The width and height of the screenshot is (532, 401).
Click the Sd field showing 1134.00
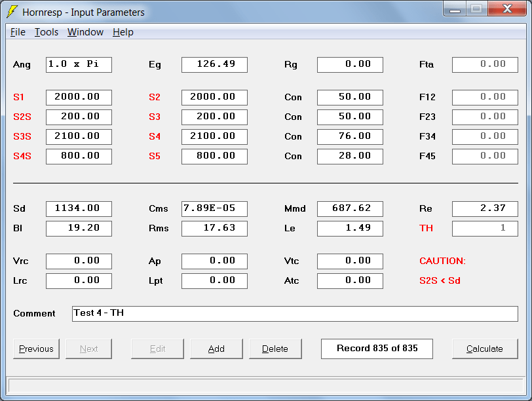79,209
